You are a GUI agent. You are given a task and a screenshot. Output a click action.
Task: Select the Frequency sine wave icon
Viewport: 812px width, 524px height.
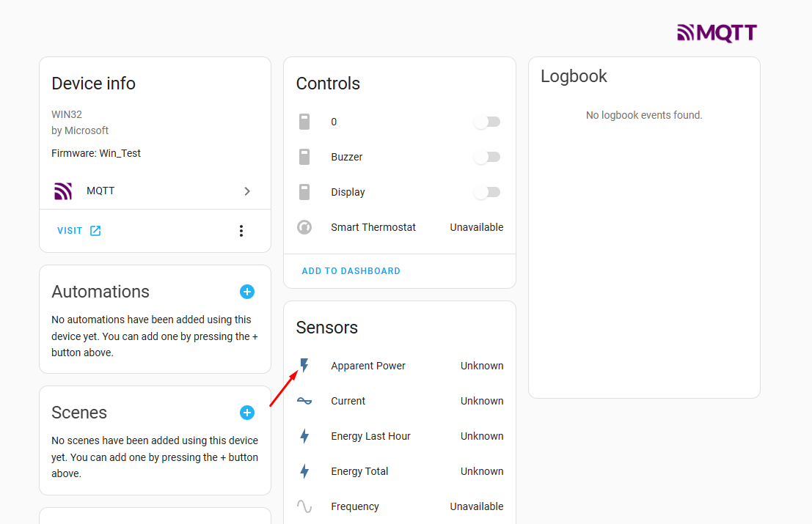[304, 506]
